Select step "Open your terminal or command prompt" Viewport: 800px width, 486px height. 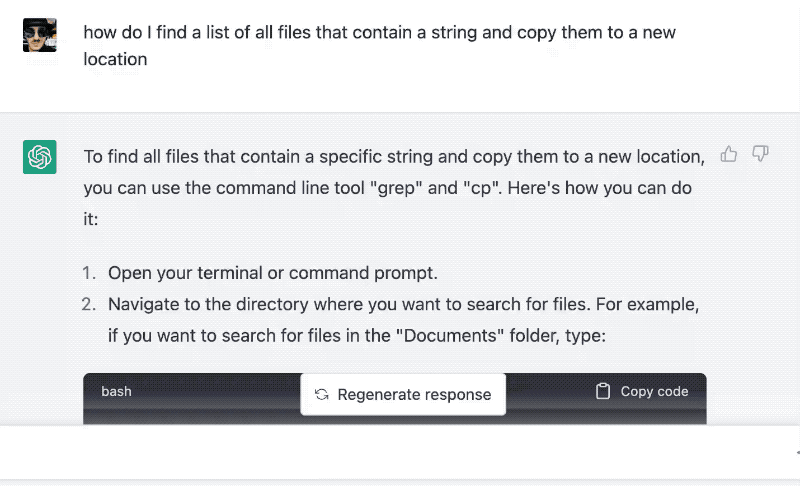[x=273, y=273]
